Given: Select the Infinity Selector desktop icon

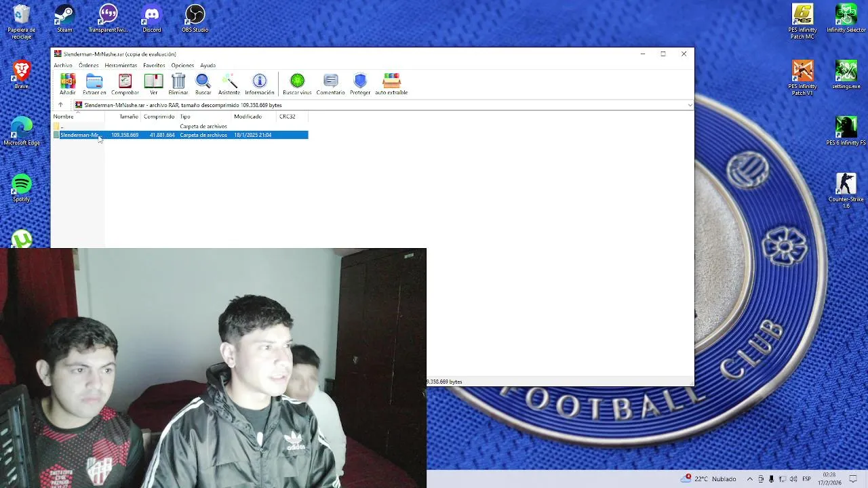Looking at the screenshot, I should [846, 19].
